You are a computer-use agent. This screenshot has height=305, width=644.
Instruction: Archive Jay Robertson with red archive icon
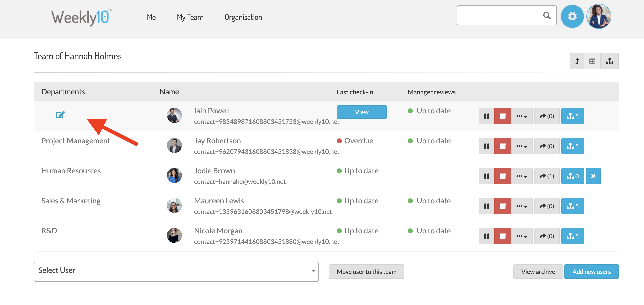tap(502, 146)
